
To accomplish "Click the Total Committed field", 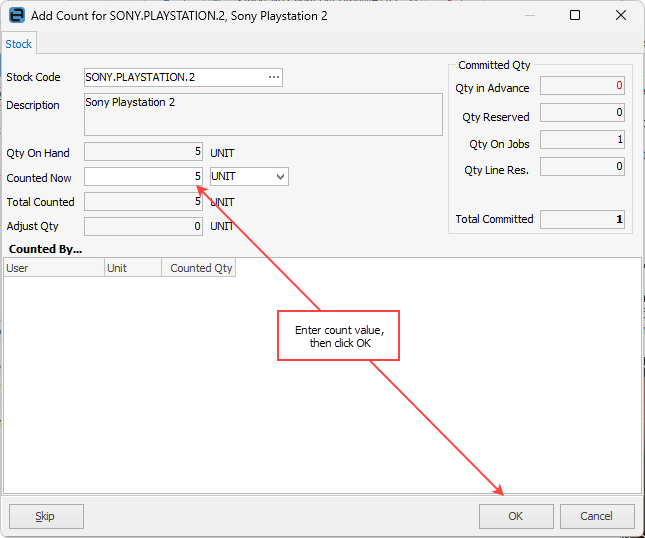I will tap(582, 219).
